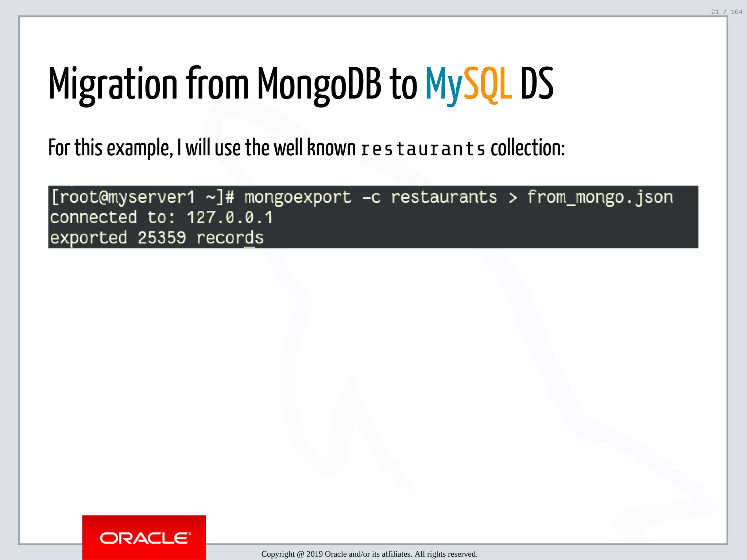Click the '-c' flag in terminal
Viewport: 747px width, 560px height.
[371, 197]
